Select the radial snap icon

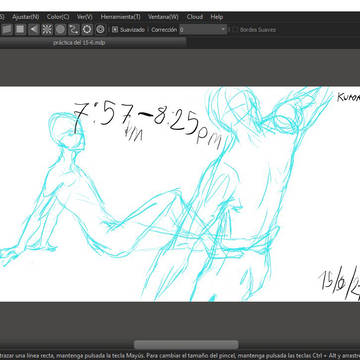[x=47, y=29]
